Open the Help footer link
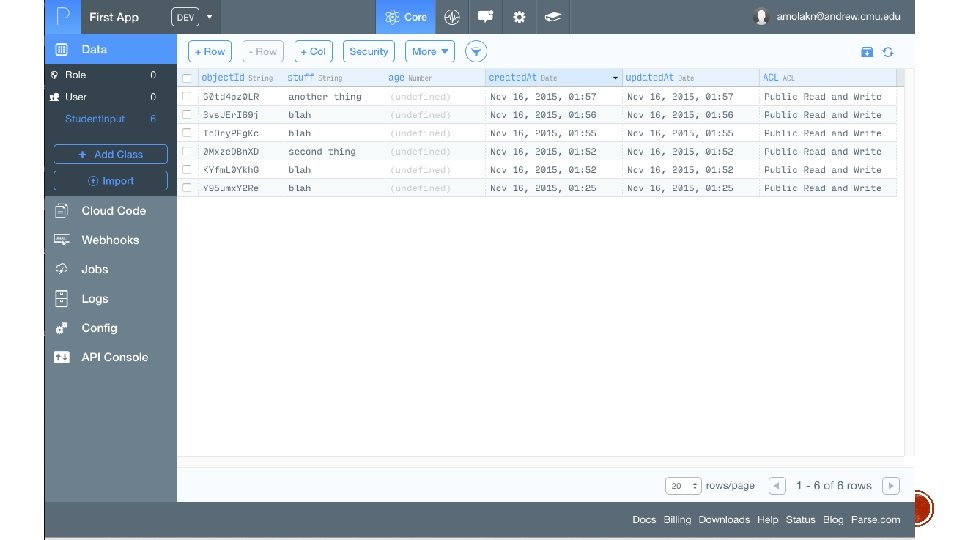 click(x=767, y=519)
